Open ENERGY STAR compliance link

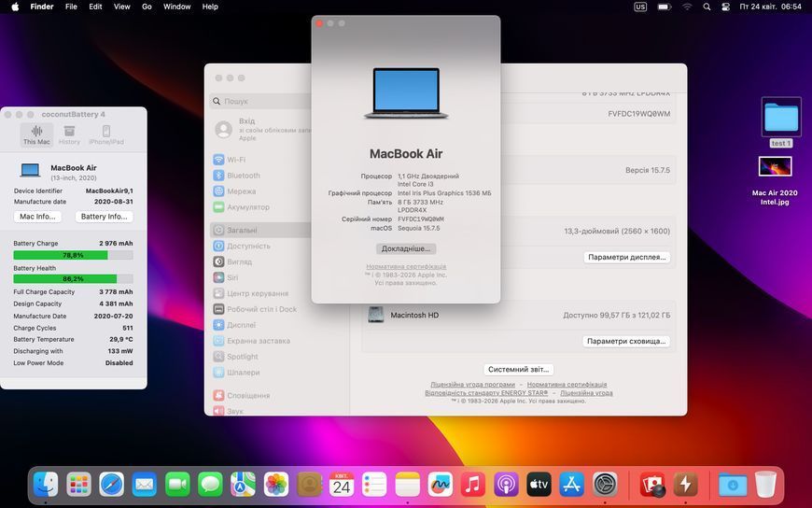[486, 393]
